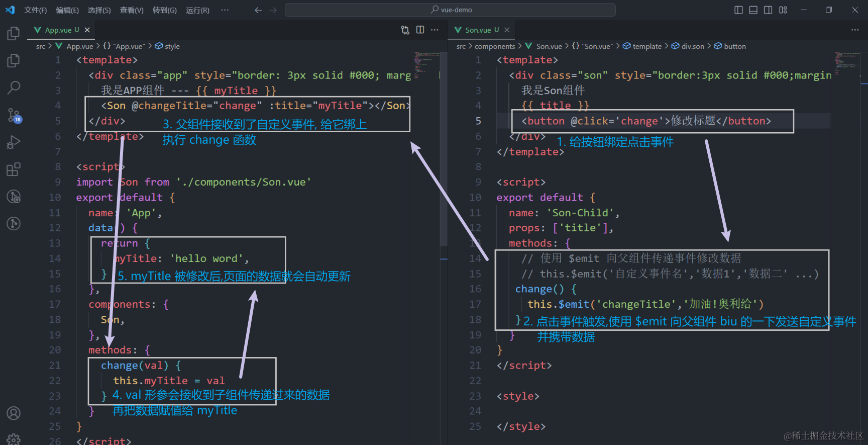This screenshot has width=868, height=445.
Task: Click the files icon directly above Search icon
Action: 14,60
